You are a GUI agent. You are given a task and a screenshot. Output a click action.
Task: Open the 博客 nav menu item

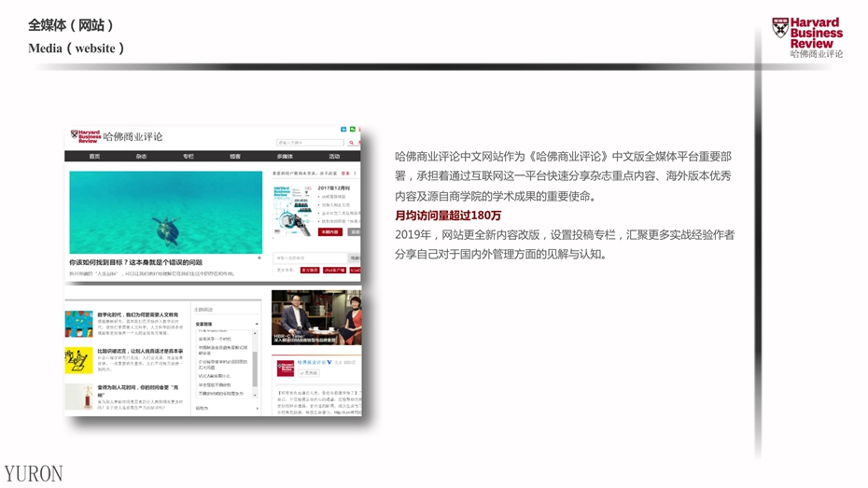coord(235,157)
